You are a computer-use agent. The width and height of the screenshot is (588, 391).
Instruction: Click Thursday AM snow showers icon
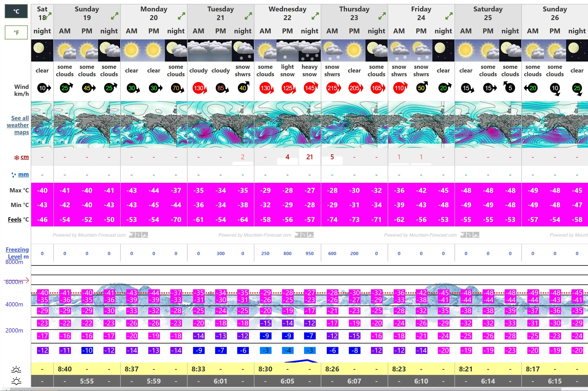coord(332,50)
